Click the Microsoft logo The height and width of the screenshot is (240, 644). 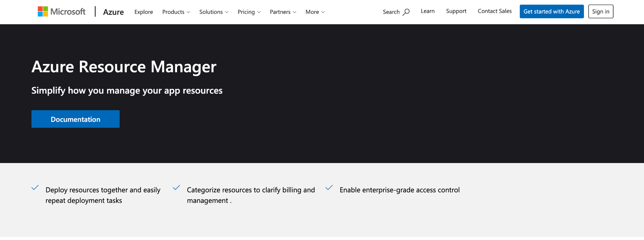coord(61,12)
